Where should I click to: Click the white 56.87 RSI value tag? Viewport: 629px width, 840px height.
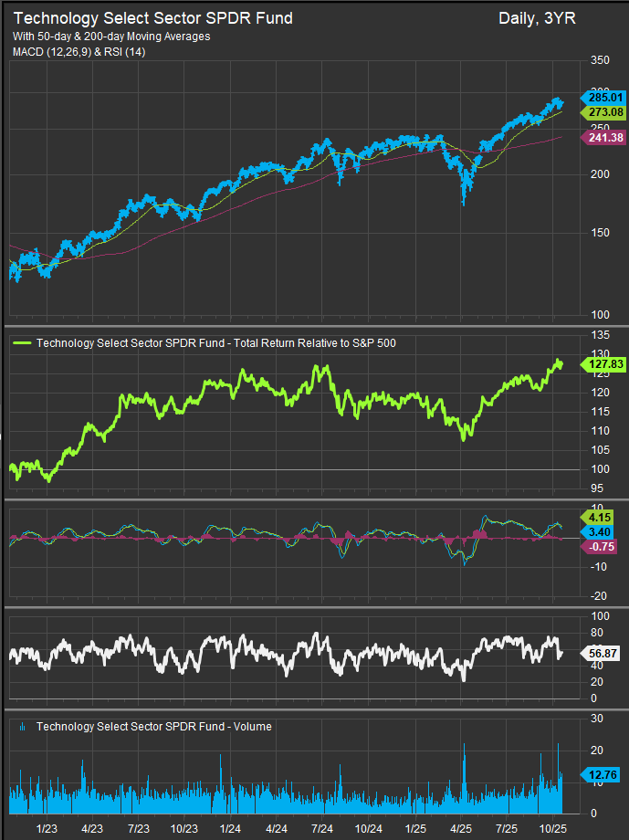point(604,654)
